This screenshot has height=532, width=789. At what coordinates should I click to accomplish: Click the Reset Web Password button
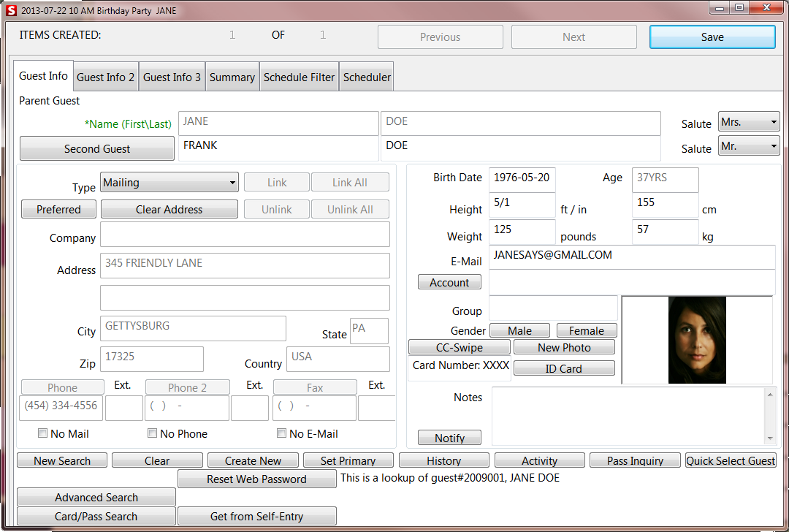point(256,479)
